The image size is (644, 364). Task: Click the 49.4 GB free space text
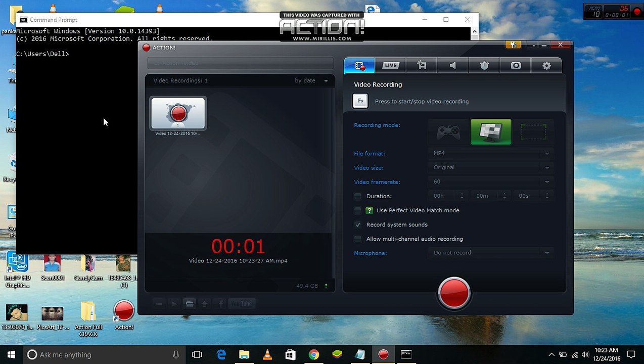(x=307, y=286)
